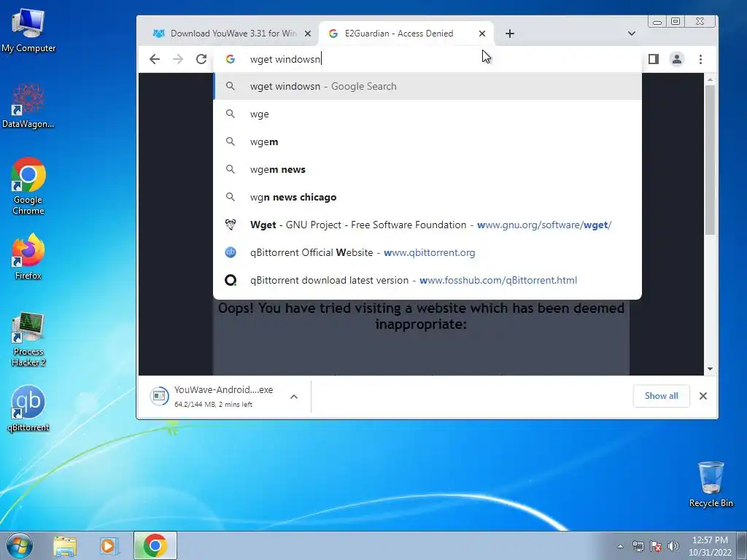Open qBittorrent fosshub download suggestion
Screen dimensions: 747x560
click(427, 280)
